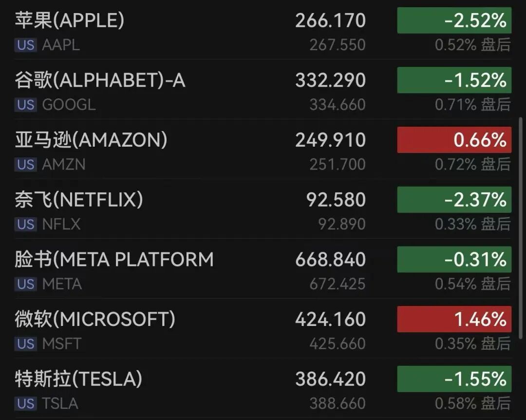Toggle Amazon's red 0.66% change badge

454,140
